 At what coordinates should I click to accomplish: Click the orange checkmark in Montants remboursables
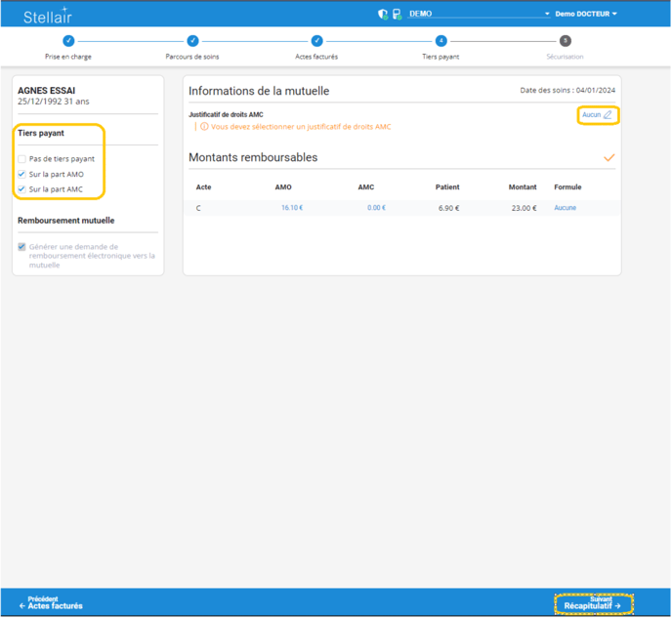click(x=609, y=157)
